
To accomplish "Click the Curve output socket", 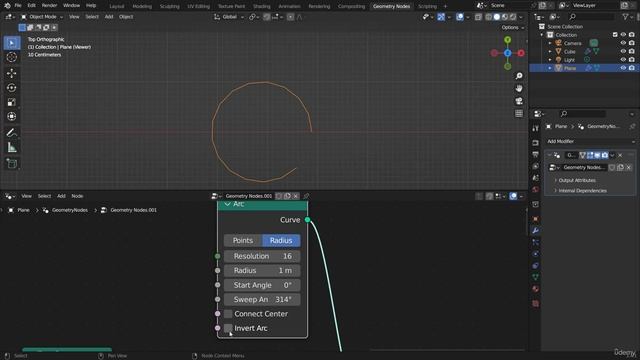I will (x=307, y=220).
